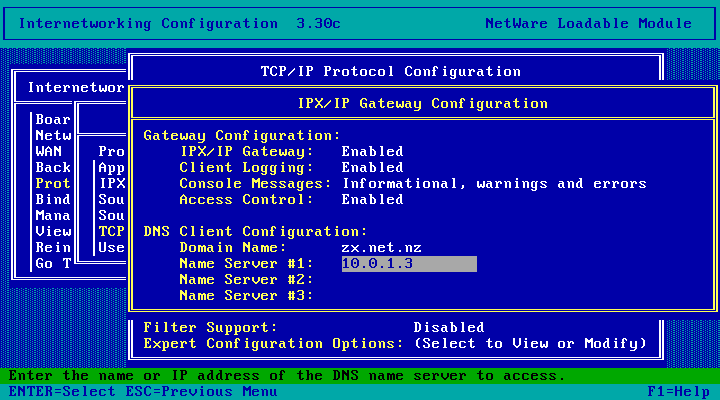Select truncated 'Back' menu item

[x=53, y=168]
